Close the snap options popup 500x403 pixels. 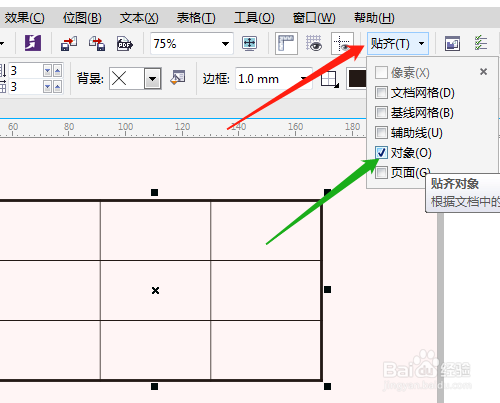coord(483,71)
